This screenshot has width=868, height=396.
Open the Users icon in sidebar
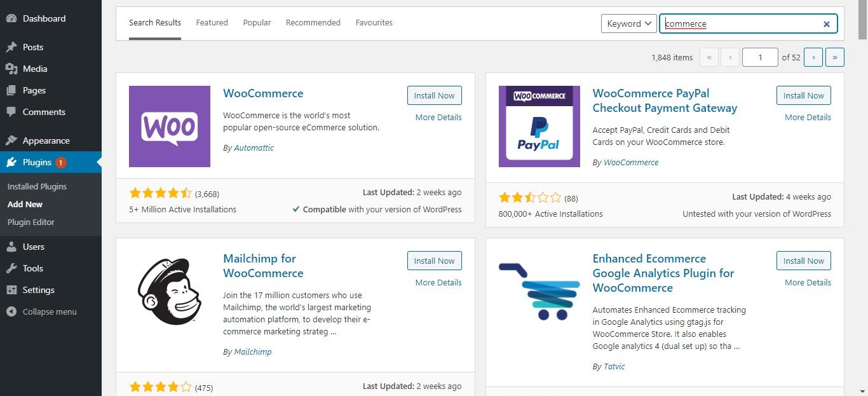(x=13, y=247)
